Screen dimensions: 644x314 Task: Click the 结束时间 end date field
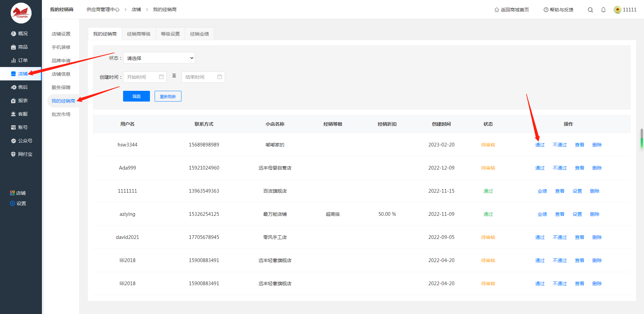coord(203,77)
